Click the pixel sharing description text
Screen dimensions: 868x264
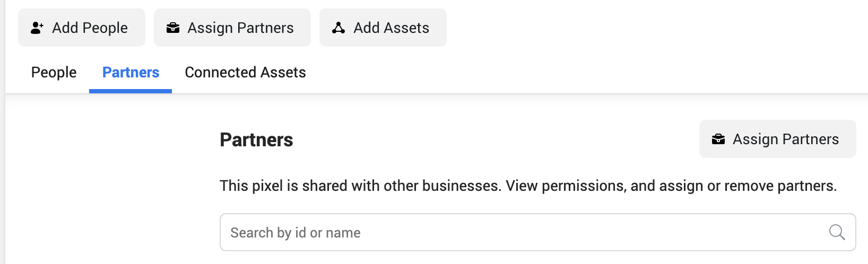528,186
